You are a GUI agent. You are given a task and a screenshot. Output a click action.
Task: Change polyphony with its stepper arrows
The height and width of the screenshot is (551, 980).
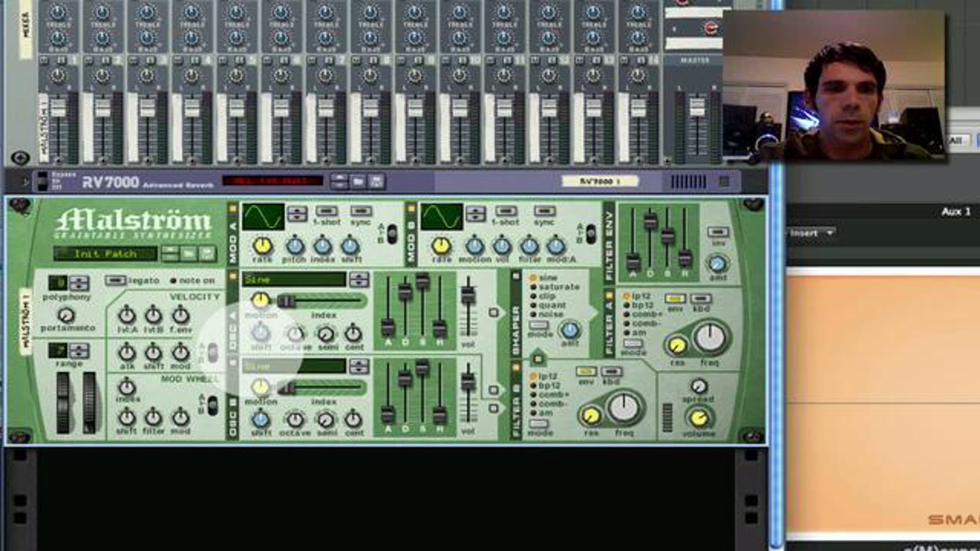79,283
